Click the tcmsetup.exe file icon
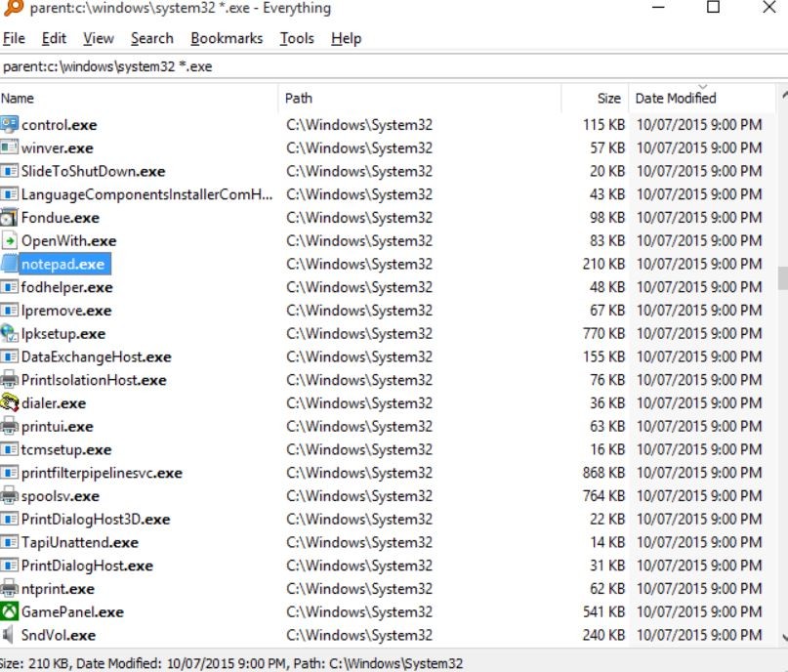 pos(9,449)
